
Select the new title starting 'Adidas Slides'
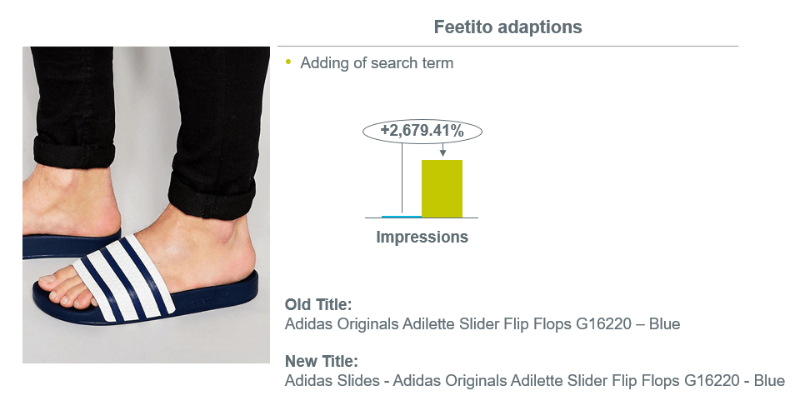tap(535, 381)
